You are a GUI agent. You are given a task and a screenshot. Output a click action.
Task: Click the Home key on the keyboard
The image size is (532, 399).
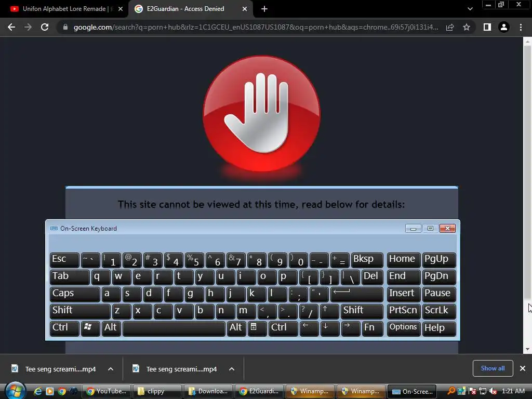[403, 260]
